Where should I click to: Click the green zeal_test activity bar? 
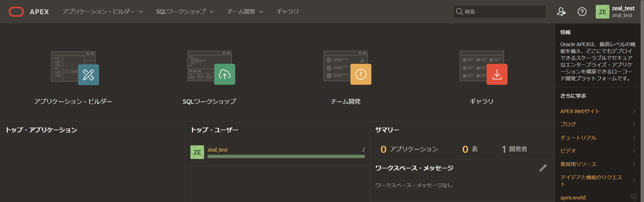286,156
